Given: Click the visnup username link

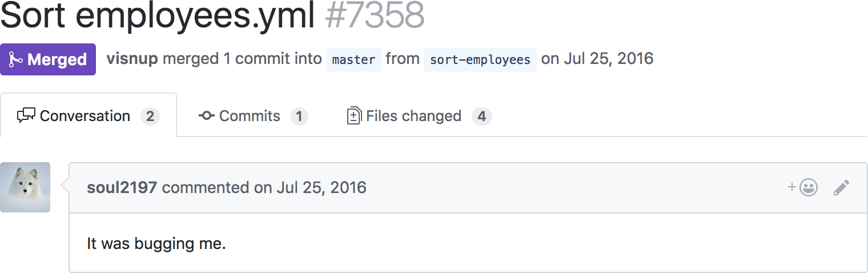Looking at the screenshot, I should [x=132, y=58].
